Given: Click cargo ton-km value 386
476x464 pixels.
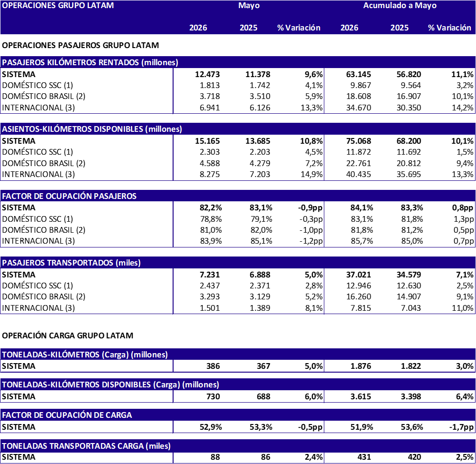Looking at the screenshot, I should click(213, 366).
